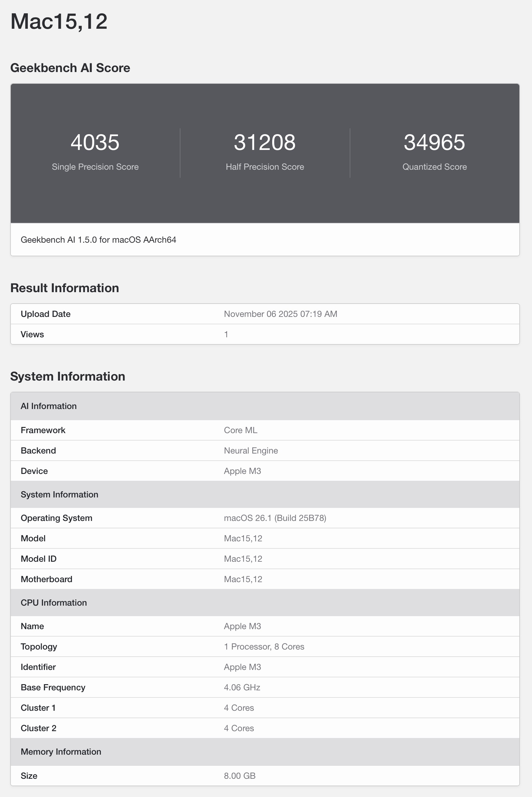Select the Core ML framework value
Screen dimensions: 532x797
tap(241, 430)
